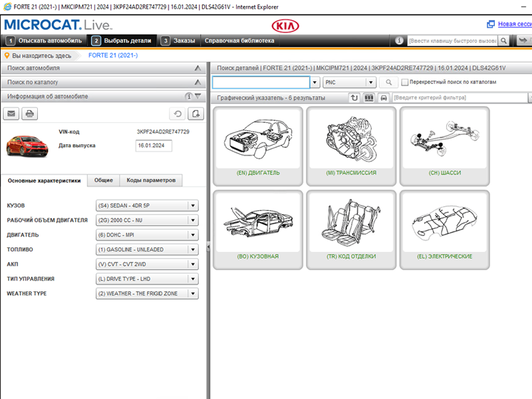This screenshot has width=532, height=399.
Task: Open the (EL) ЭЛЕКТРИЧЕСКИЕ electrical category
Action: [x=445, y=230]
